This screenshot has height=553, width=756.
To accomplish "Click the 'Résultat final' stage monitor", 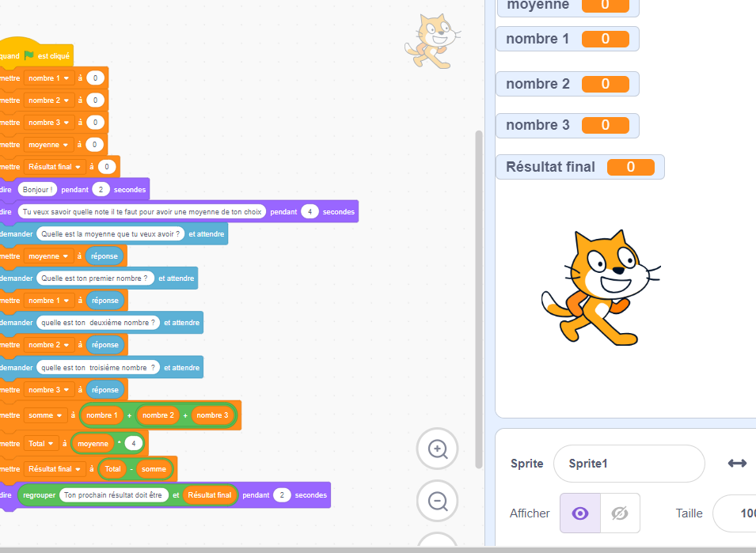I will 580,167.
